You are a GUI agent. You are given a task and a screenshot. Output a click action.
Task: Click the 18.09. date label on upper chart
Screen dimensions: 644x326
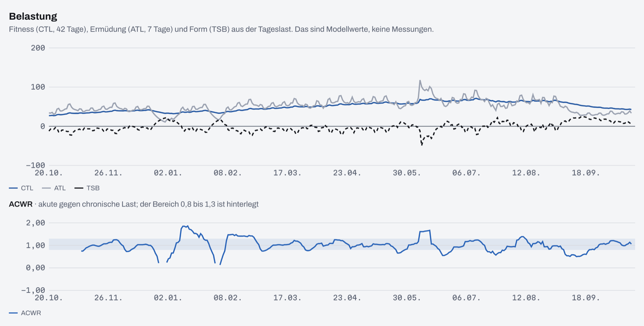point(586,173)
